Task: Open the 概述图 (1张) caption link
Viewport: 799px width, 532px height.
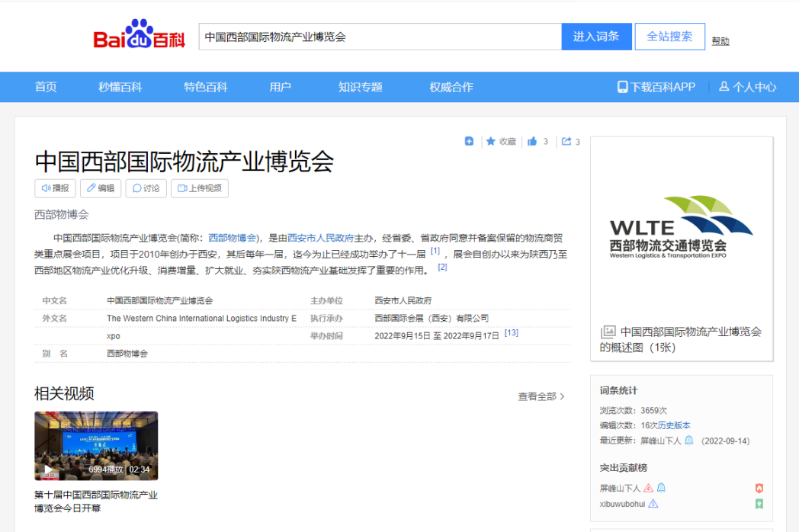Action: click(681, 339)
